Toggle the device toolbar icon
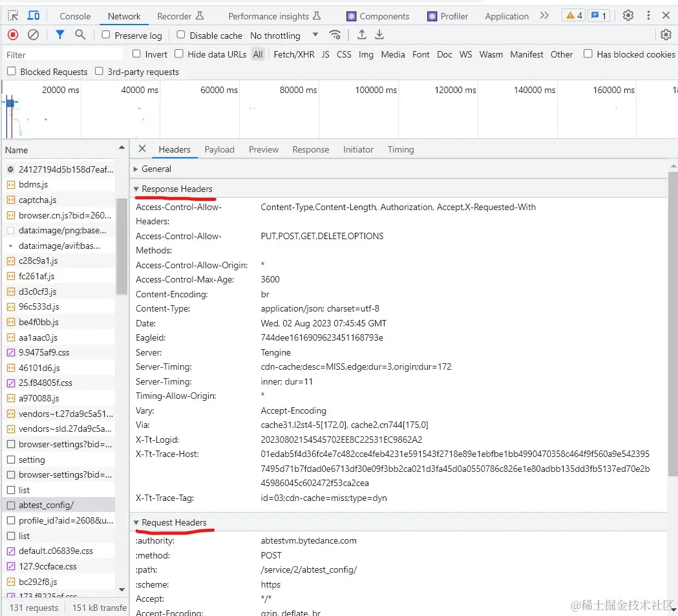This screenshot has width=678, height=616. point(34,16)
